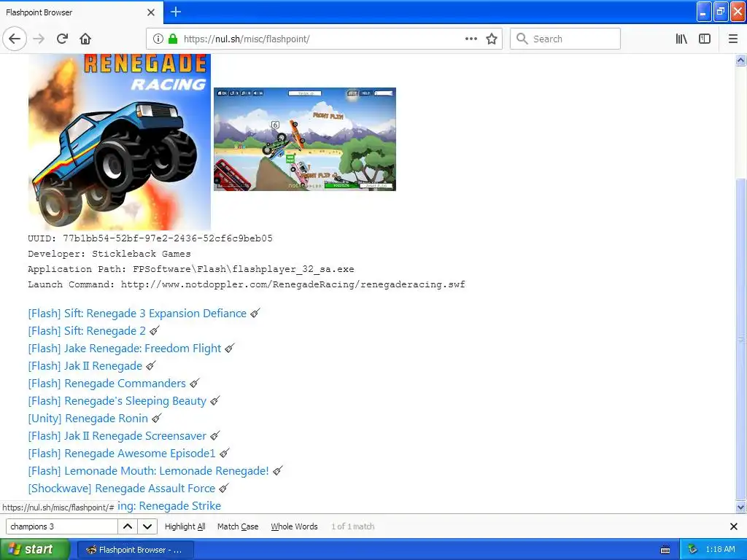The image size is (747, 560).
Task: Click the find bar text field
Action: 61,526
